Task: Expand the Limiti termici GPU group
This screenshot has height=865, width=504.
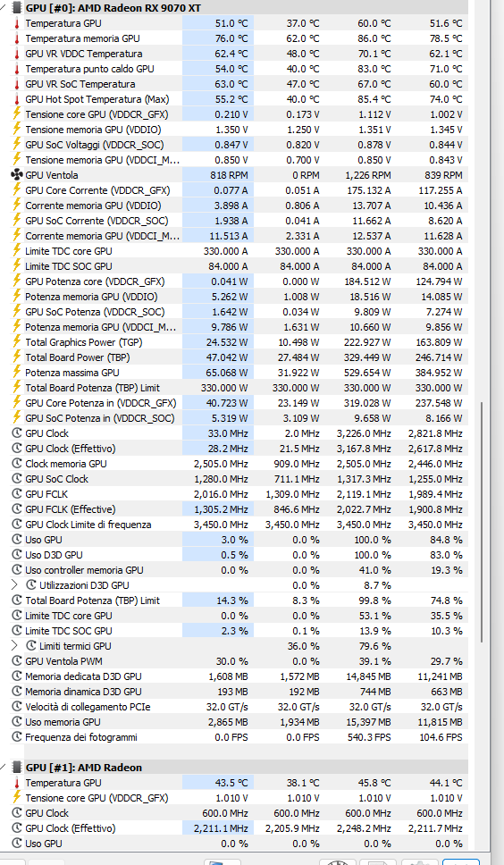Action: click(15, 645)
